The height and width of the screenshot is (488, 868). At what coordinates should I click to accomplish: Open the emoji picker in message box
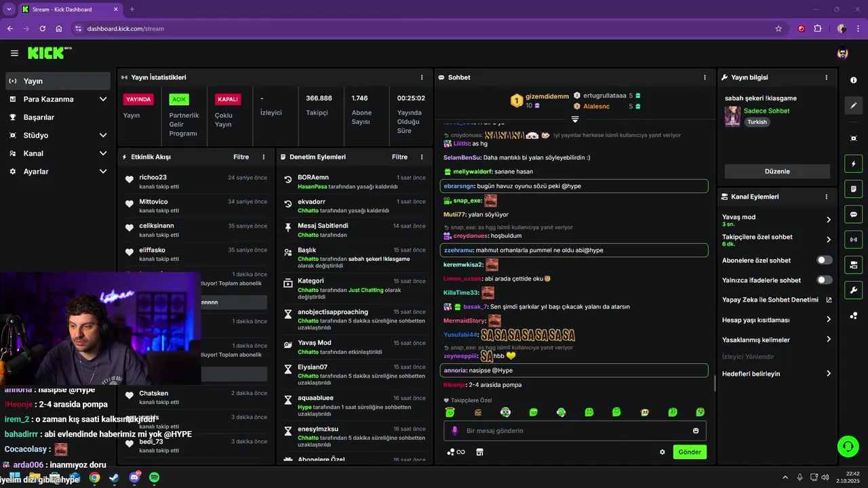pyautogui.click(x=696, y=430)
